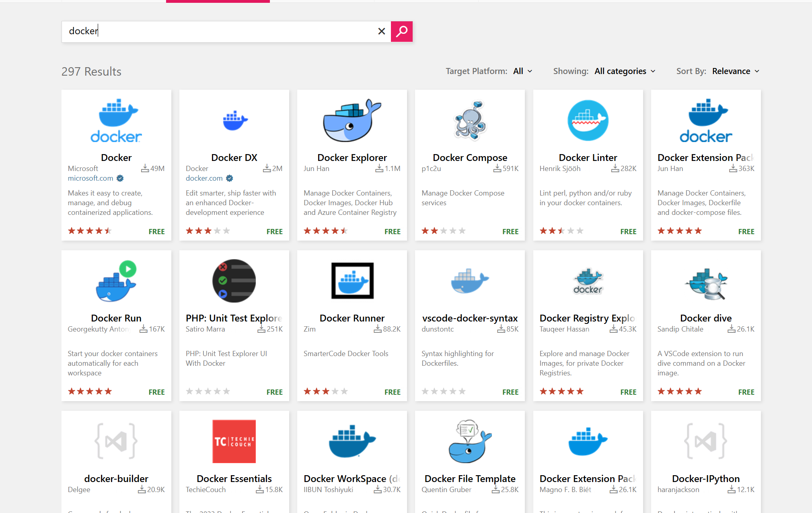Click the verified badge next to docker.com
The image size is (812, 513).
(x=229, y=178)
